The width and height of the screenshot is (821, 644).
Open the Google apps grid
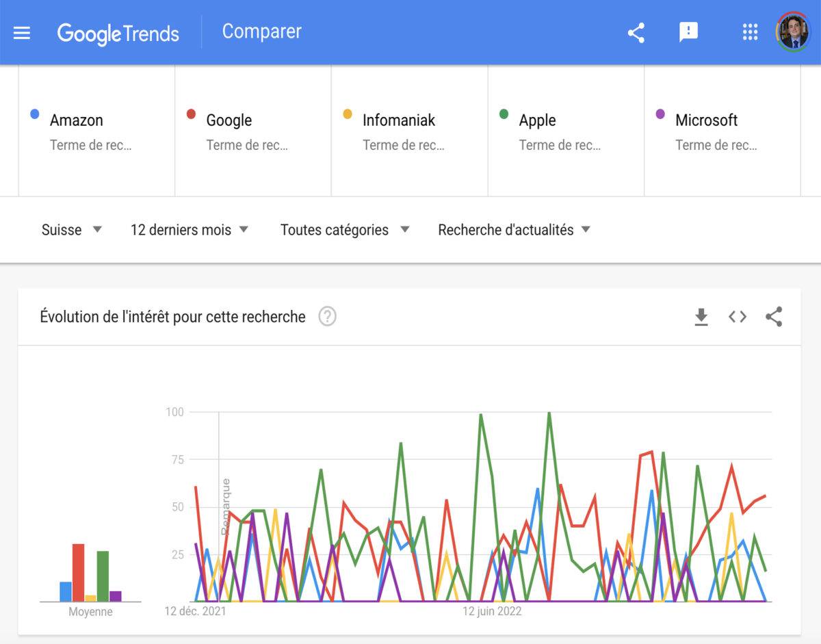(x=750, y=32)
